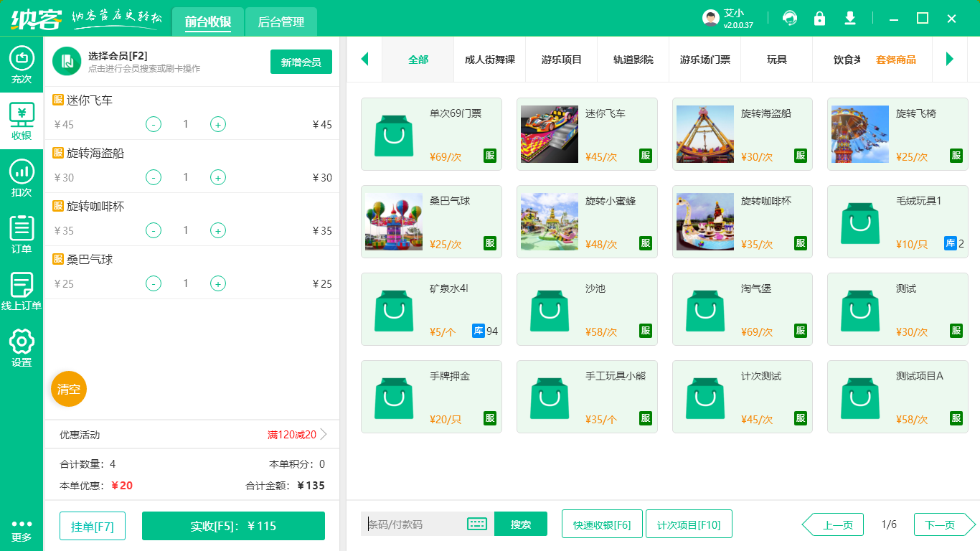
Task: Expand the 满120减20 promotion details
Action: click(291, 433)
